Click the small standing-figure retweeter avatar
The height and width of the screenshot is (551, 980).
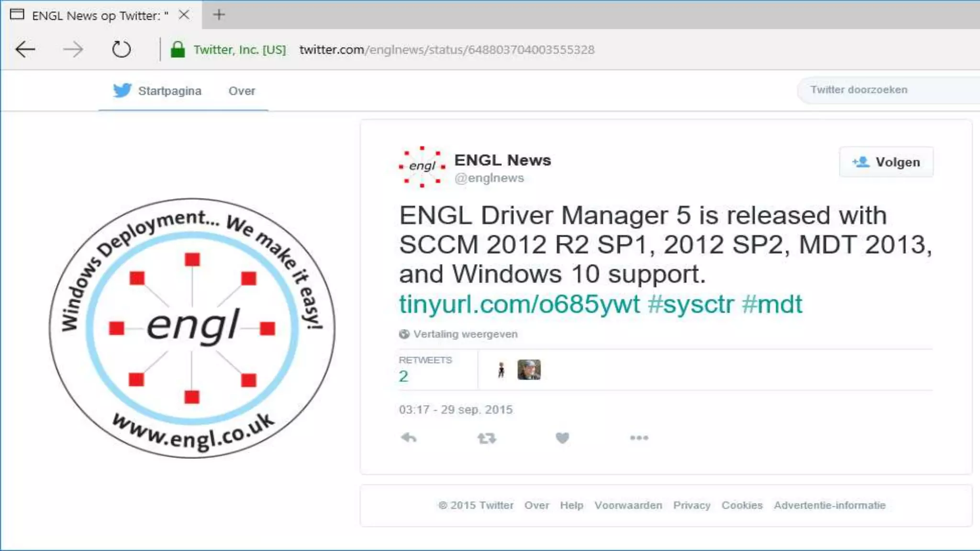pyautogui.click(x=501, y=370)
